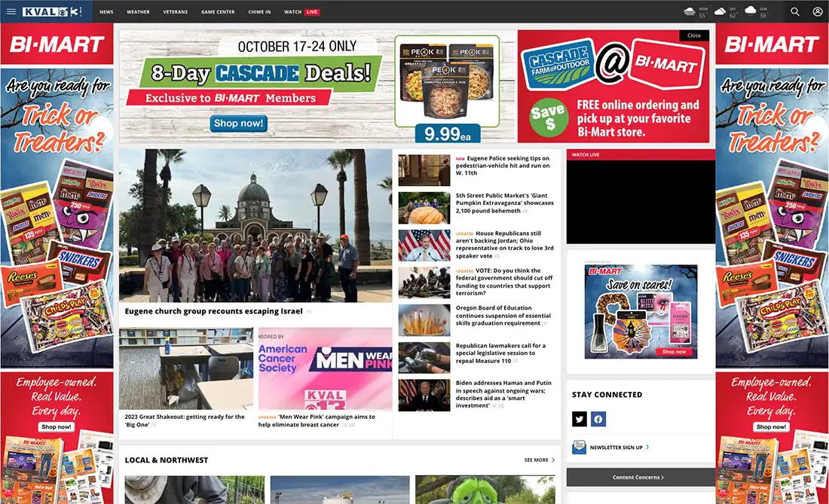Open Giant Pumpkin Extravaganza story headline
Viewport: 829px width, 504px height.
coord(505,203)
